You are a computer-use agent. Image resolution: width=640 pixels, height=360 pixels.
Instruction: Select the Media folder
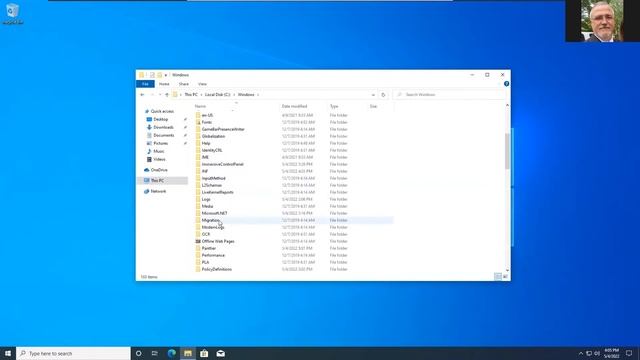[207, 207]
